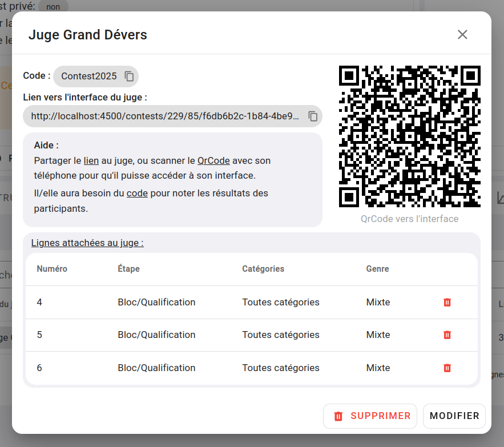This screenshot has height=447, width=504.
Task: Click the Numéro column header
Action: (x=52, y=269)
